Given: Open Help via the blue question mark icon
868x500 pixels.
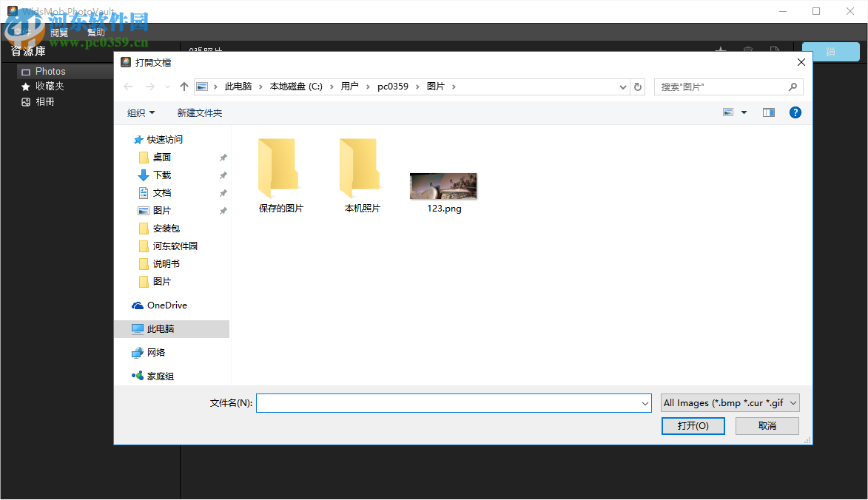Looking at the screenshot, I should pos(795,112).
